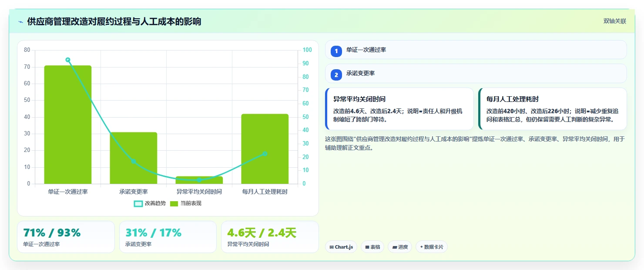
Task: Click the blue number 2 badge
Action: [336, 75]
